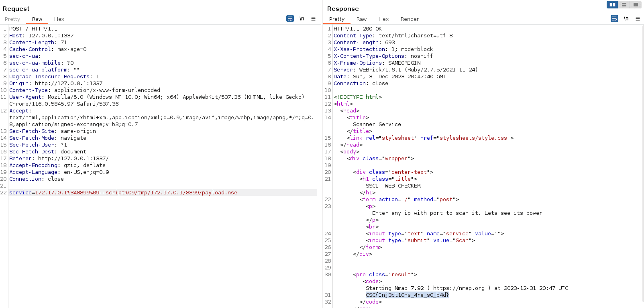Click the request Content-Type urlencoded header
Image resolution: width=644 pixels, height=308 pixels.
85,90
